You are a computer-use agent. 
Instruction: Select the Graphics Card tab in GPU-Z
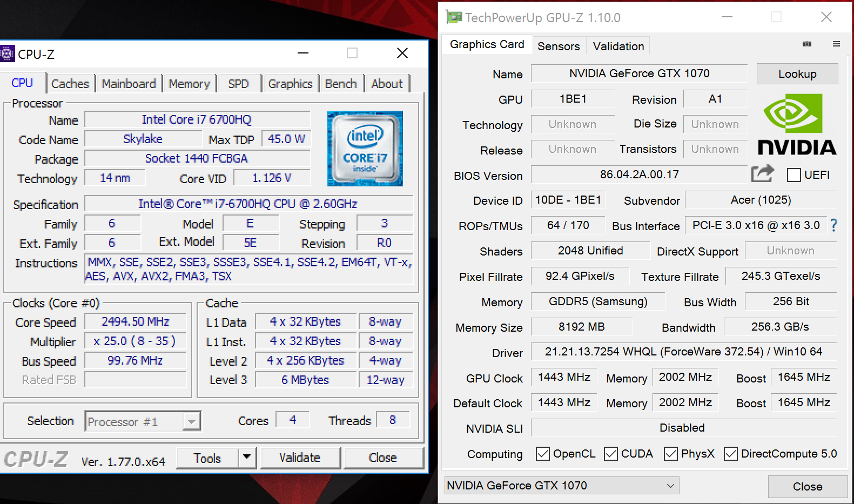coord(487,44)
